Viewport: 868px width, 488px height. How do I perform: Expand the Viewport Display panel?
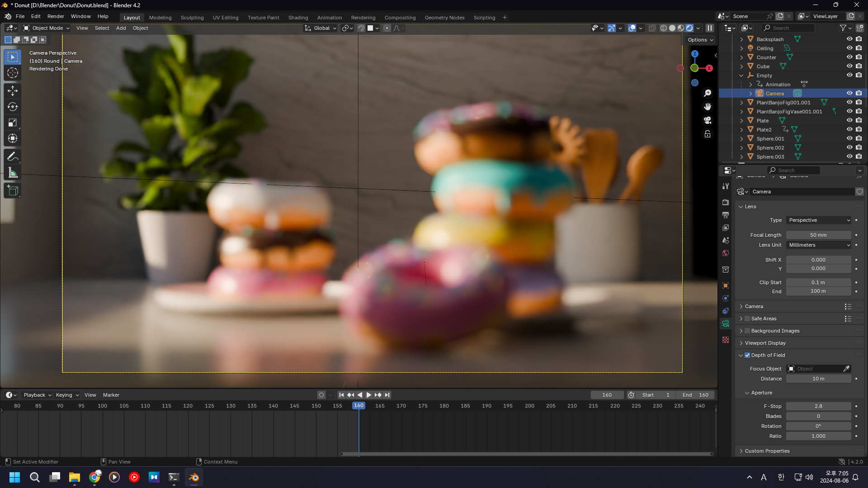(x=765, y=343)
